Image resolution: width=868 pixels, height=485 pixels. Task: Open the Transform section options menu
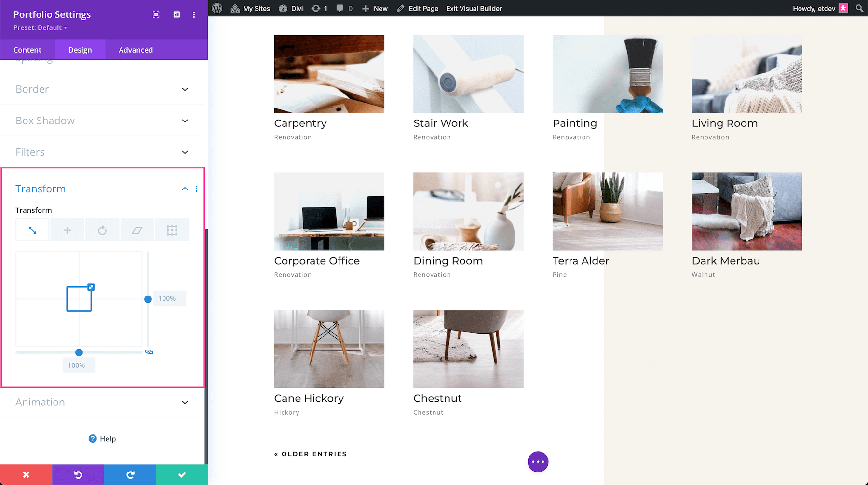tap(196, 189)
